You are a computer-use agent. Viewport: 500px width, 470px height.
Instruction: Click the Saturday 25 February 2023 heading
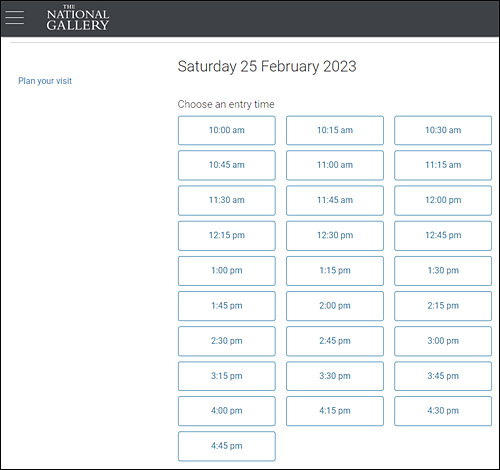click(267, 66)
